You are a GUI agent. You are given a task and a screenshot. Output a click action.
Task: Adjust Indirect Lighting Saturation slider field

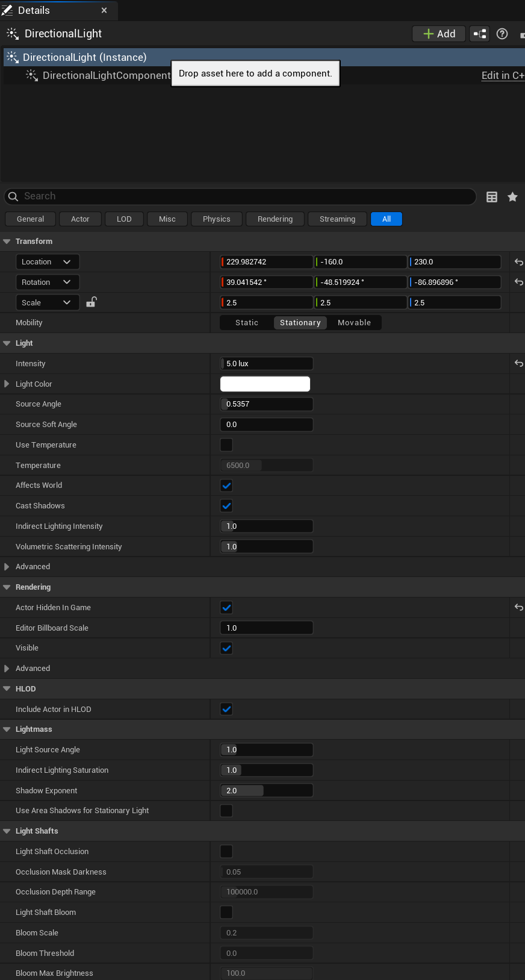click(267, 770)
